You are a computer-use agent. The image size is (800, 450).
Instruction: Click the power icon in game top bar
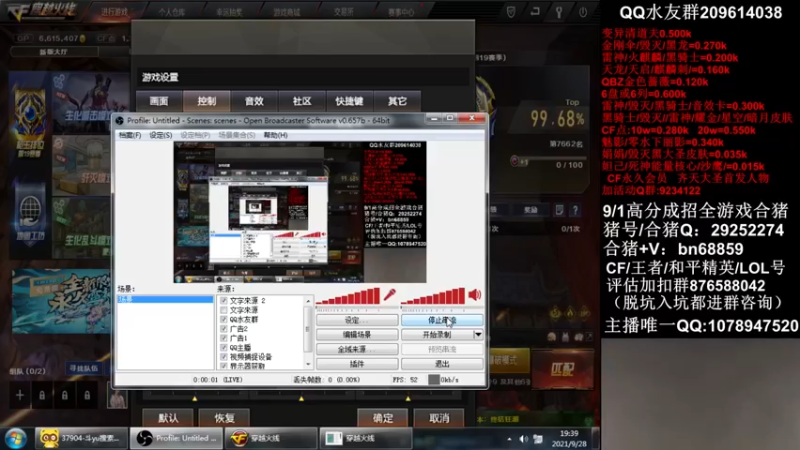[x=583, y=12]
